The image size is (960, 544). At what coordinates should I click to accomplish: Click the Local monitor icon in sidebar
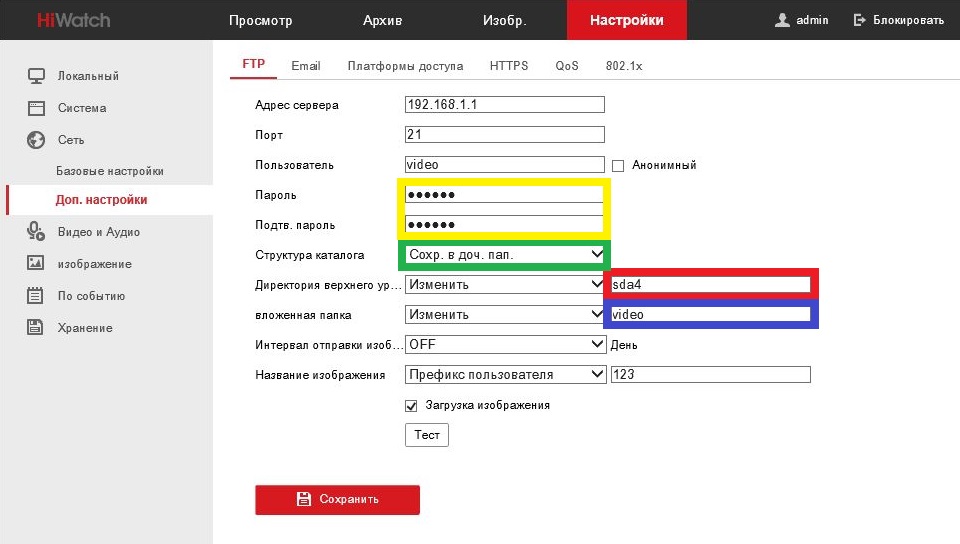coord(36,76)
